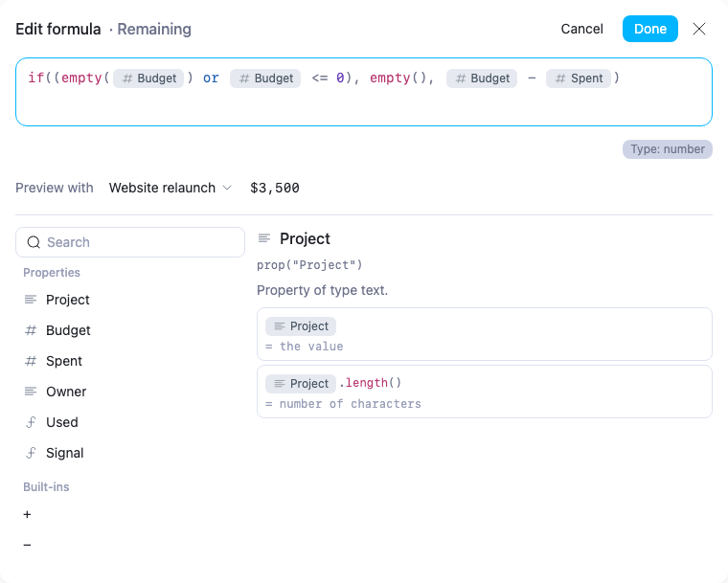Click the text icon beside Project in list

click(31, 300)
